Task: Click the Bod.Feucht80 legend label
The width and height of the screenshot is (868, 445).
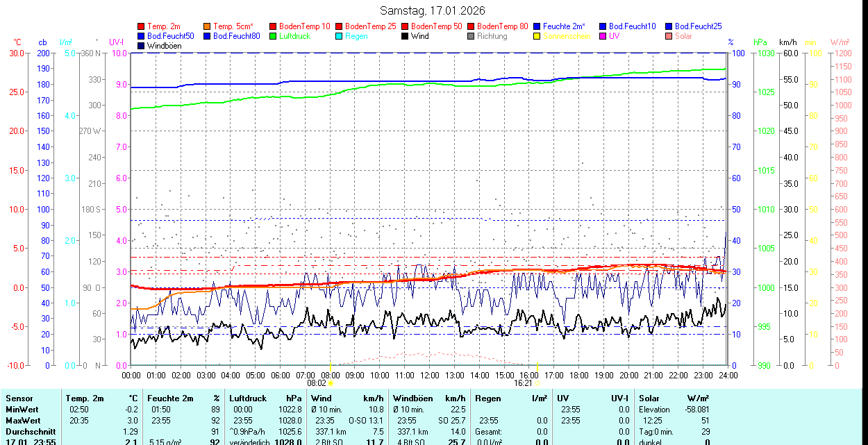Action: point(236,36)
